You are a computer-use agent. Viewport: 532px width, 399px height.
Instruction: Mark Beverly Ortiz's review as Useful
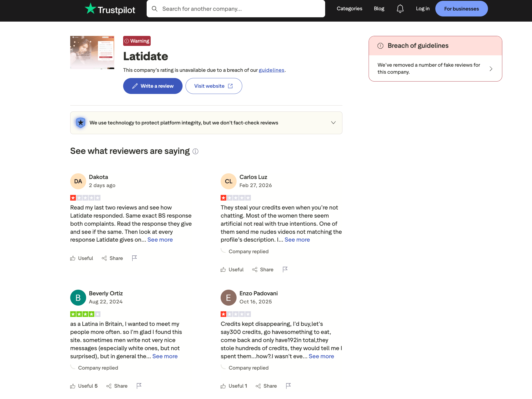(84, 386)
